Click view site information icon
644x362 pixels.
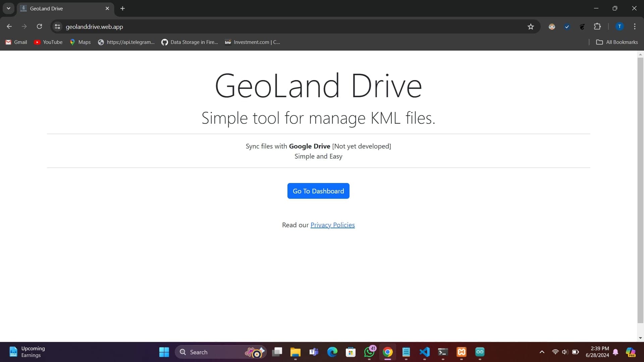click(57, 26)
